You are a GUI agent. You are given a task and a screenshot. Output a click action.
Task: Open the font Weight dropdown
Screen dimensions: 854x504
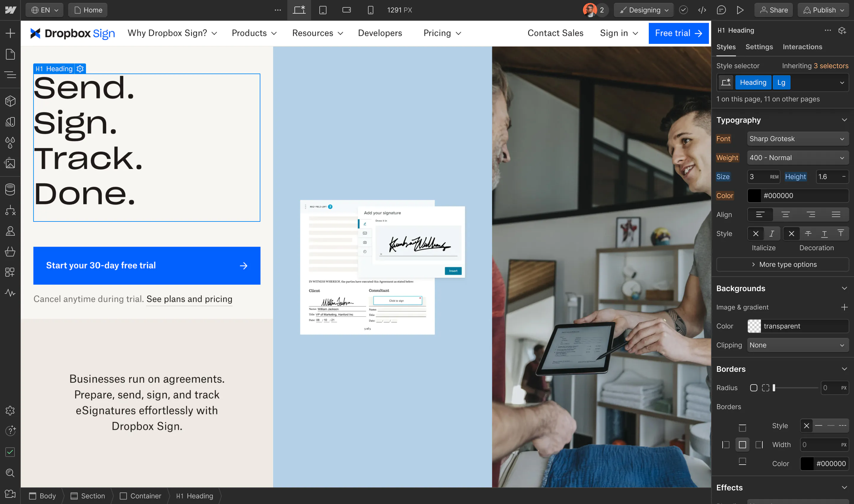click(x=798, y=158)
